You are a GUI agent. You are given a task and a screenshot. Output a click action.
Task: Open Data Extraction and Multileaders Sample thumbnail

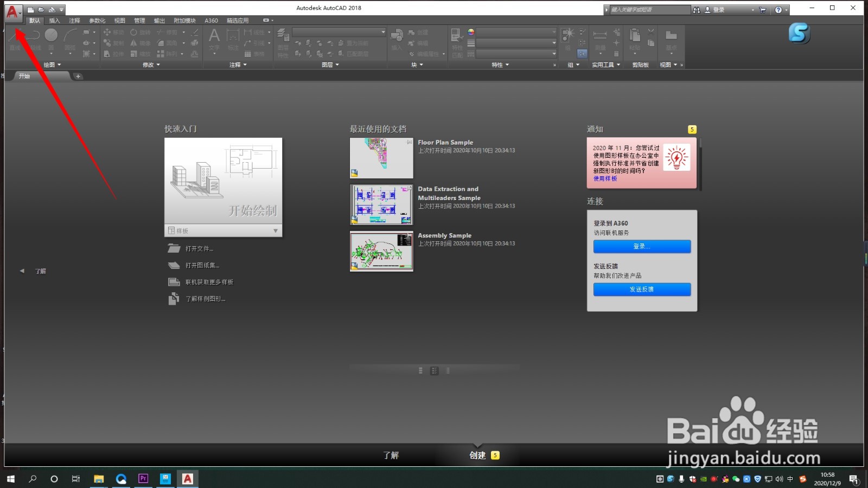click(x=381, y=204)
